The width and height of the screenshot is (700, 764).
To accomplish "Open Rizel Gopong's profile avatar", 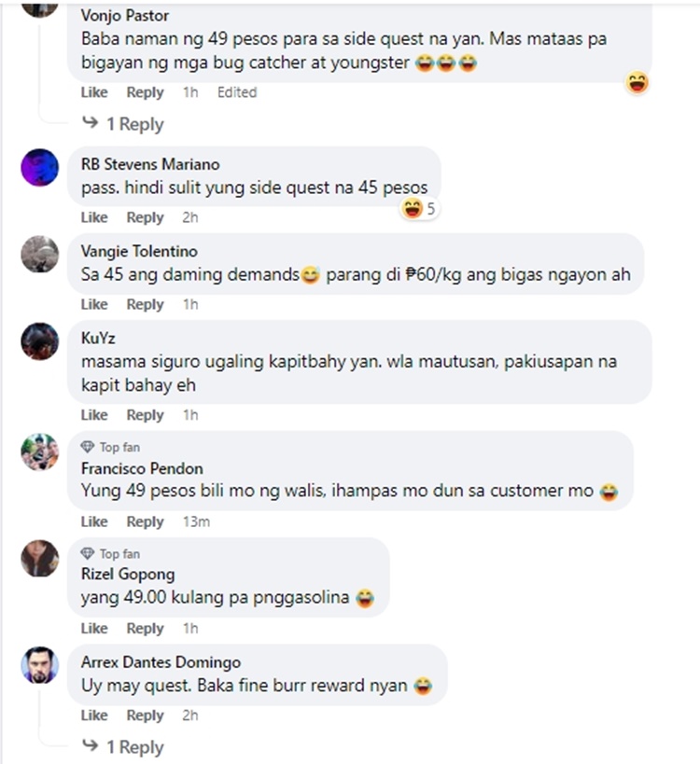I will click(x=40, y=559).
